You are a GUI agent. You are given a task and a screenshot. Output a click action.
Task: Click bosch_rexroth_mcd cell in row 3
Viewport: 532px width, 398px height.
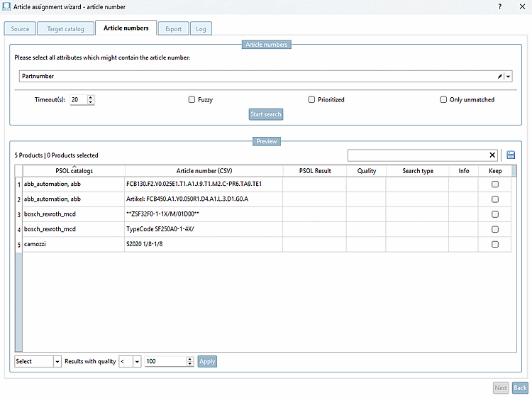click(74, 214)
